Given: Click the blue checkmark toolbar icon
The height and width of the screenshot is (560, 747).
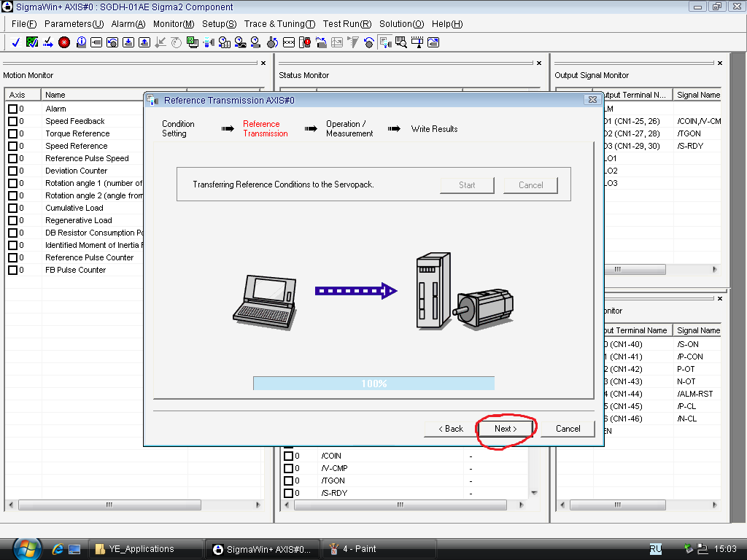Looking at the screenshot, I should point(16,42).
